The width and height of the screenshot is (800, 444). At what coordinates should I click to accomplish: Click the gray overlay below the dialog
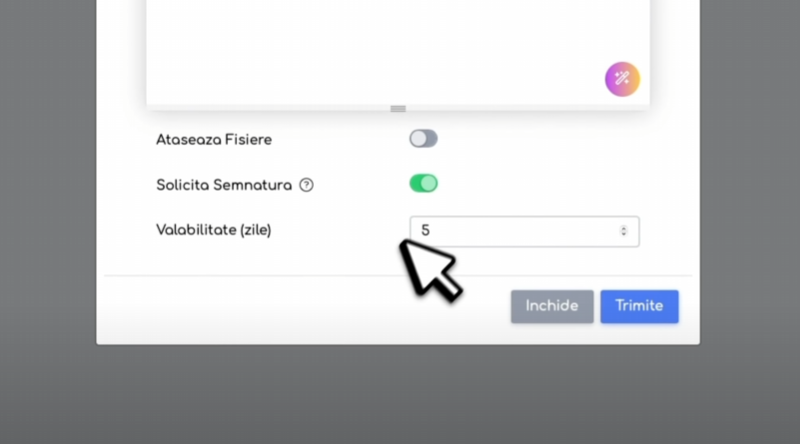click(x=398, y=394)
